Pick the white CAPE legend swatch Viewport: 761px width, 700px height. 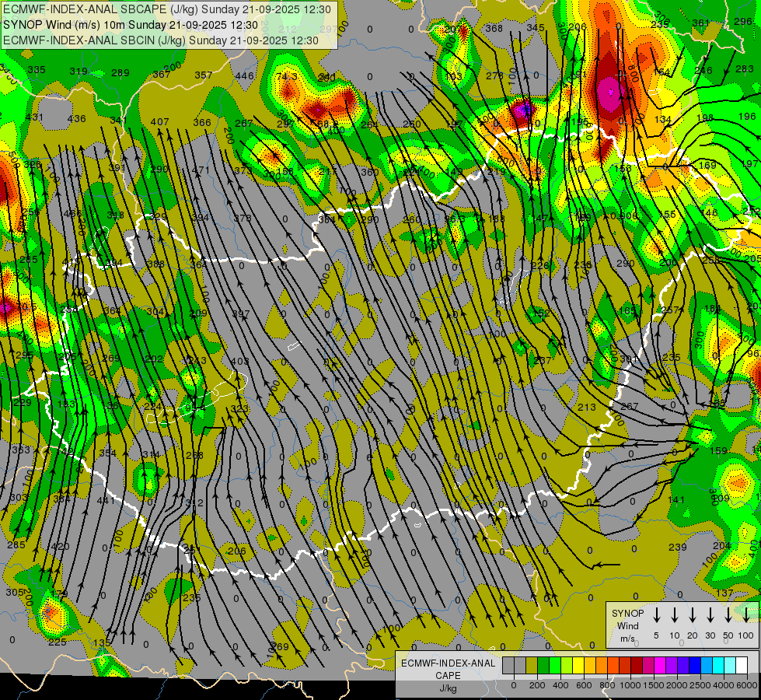click(x=742, y=666)
